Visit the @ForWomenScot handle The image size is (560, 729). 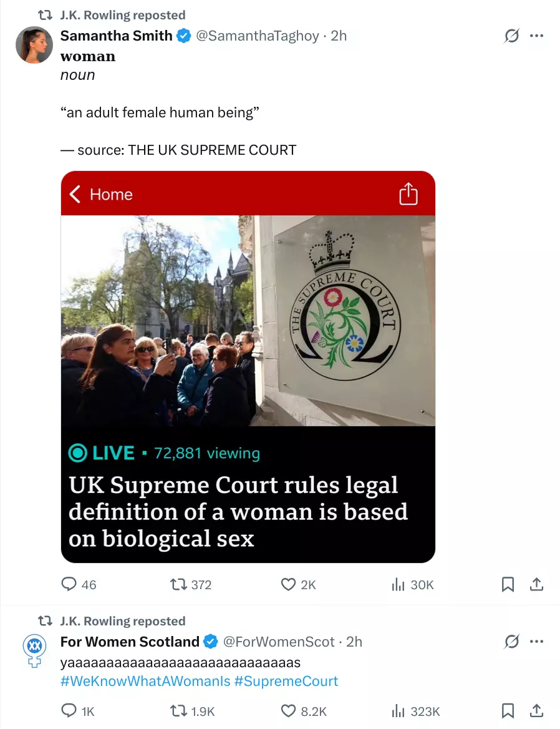point(279,642)
